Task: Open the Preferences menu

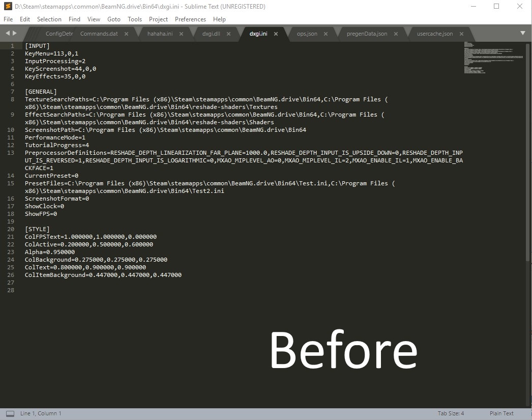Action: tap(190, 19)
